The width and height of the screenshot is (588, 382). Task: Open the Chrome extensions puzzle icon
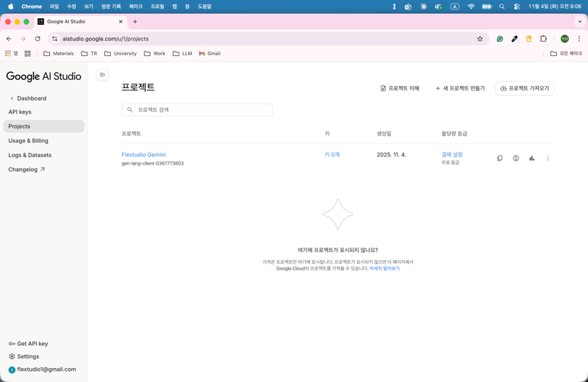click(x=543, y=39)
